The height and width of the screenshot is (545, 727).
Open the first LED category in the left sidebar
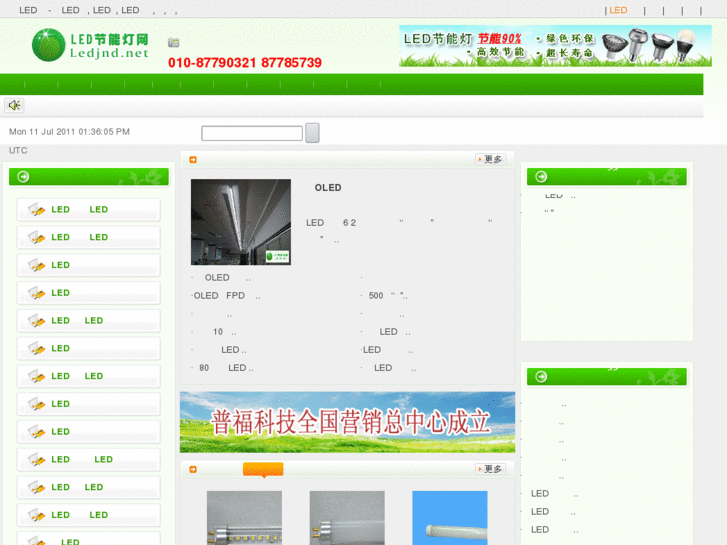click(89, 210)
